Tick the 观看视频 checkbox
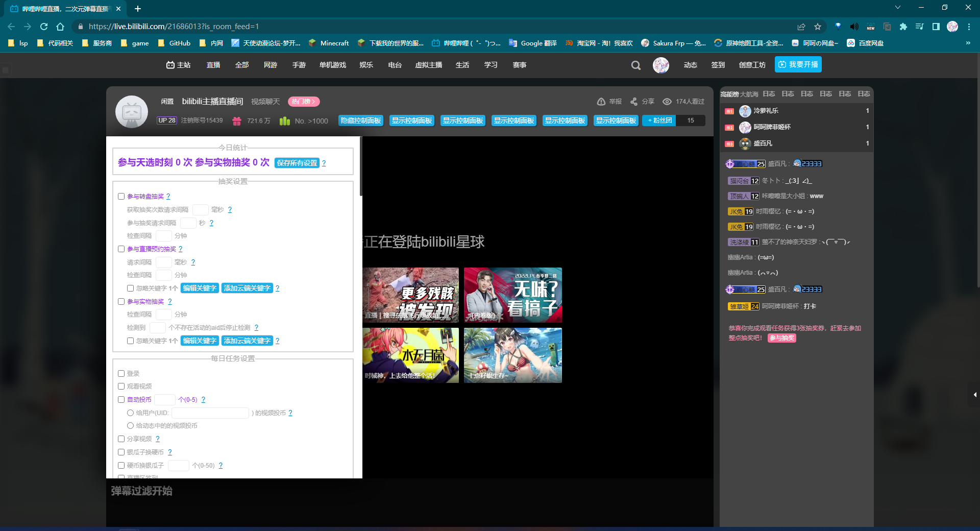The width and height of the screenshot is (980, 531). pos(121,386)
